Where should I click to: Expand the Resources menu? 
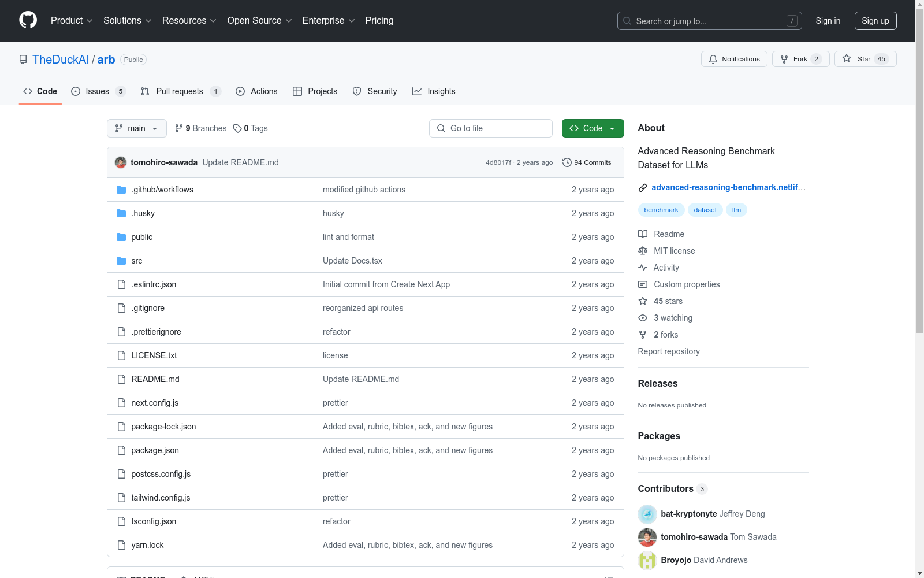coord(189,21)
